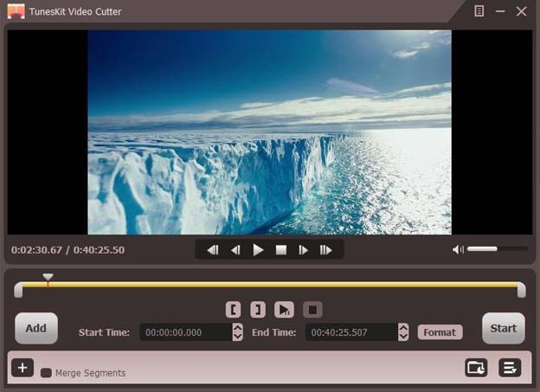
Task: Open the Format options
Action: (440, 332)
